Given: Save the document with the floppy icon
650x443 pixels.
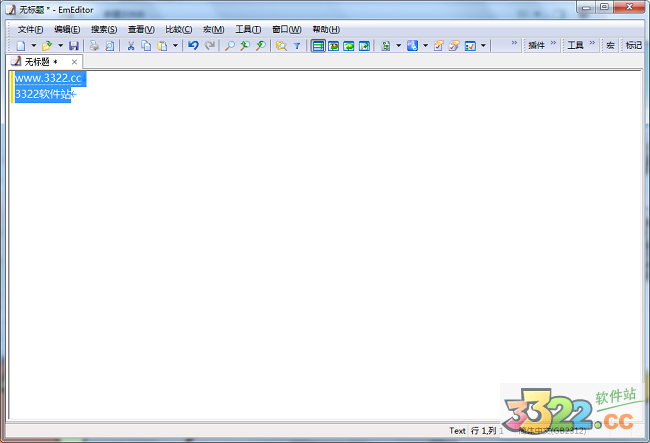Looking at the screenshot, I should tap(73, 46).
